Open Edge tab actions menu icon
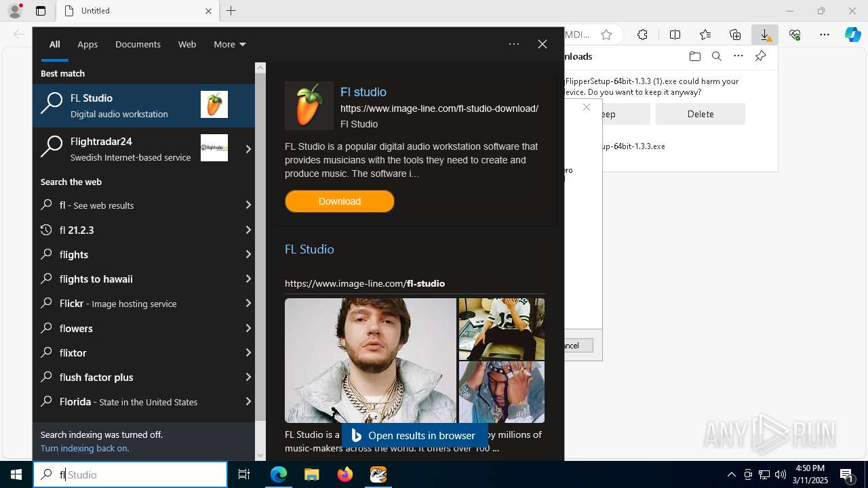868x488 pixels. [41, 11]
